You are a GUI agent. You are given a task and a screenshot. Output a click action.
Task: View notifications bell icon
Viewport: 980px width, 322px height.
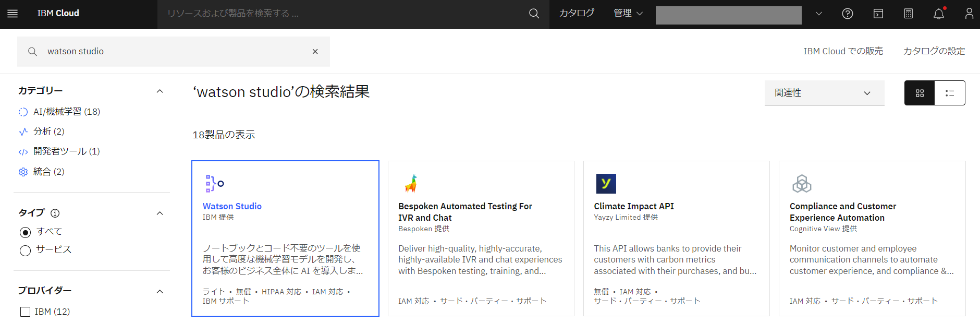[x=939, y=14]
